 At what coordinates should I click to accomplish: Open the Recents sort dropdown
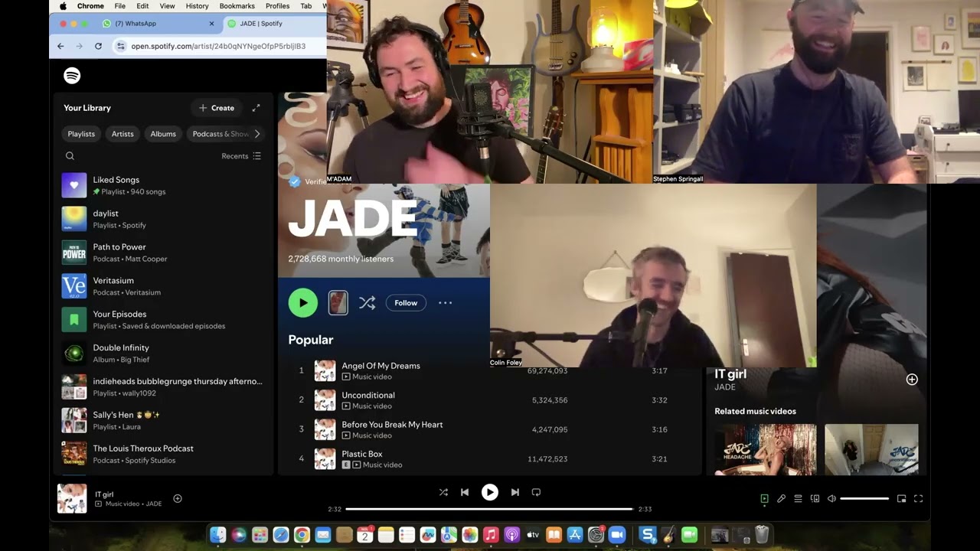point(241,156)
